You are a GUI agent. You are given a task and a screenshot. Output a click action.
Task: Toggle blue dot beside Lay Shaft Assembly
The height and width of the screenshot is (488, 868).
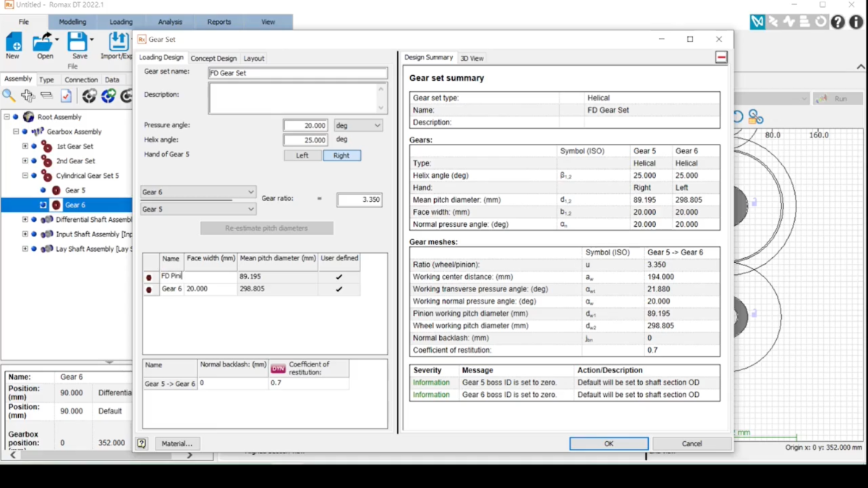coord(33,249)
